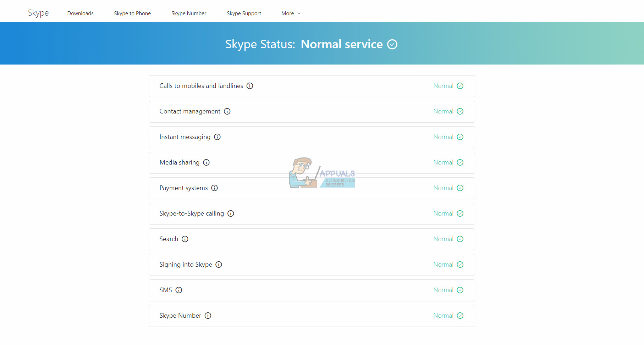Viewport: 644px width, 345px height.
Task: Visit the Skype Support link
Action: (x=244, y=13)
